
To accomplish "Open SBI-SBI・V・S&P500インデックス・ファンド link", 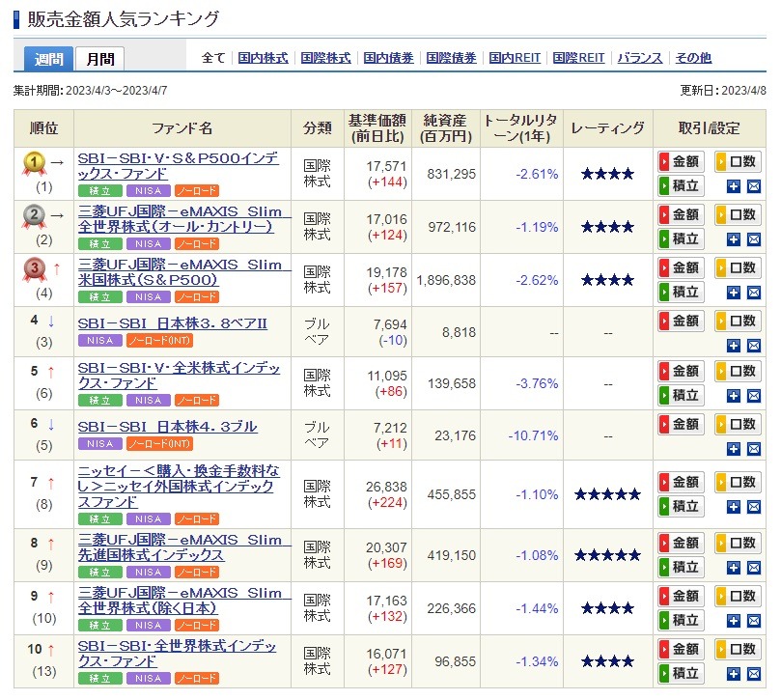I will (179, 166).
